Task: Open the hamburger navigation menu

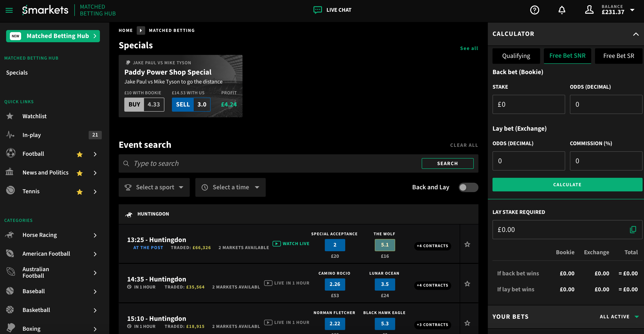Action: [9, 10]
